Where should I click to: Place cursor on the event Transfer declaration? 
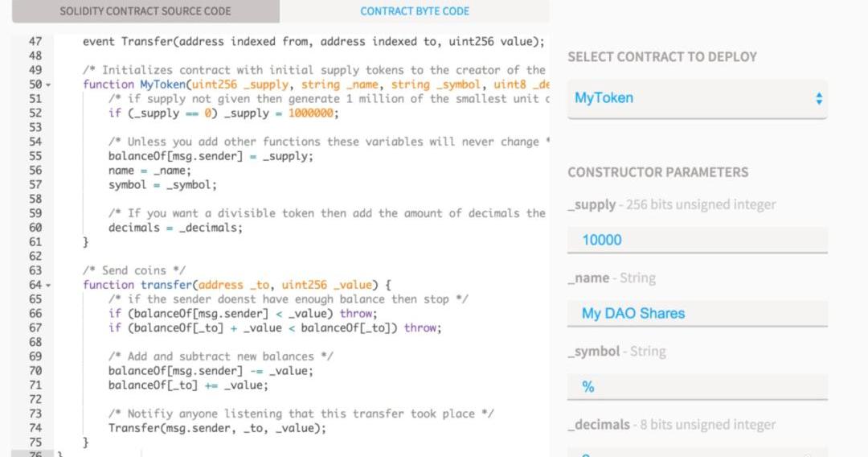pyautogui.click(x=313, y=41)
